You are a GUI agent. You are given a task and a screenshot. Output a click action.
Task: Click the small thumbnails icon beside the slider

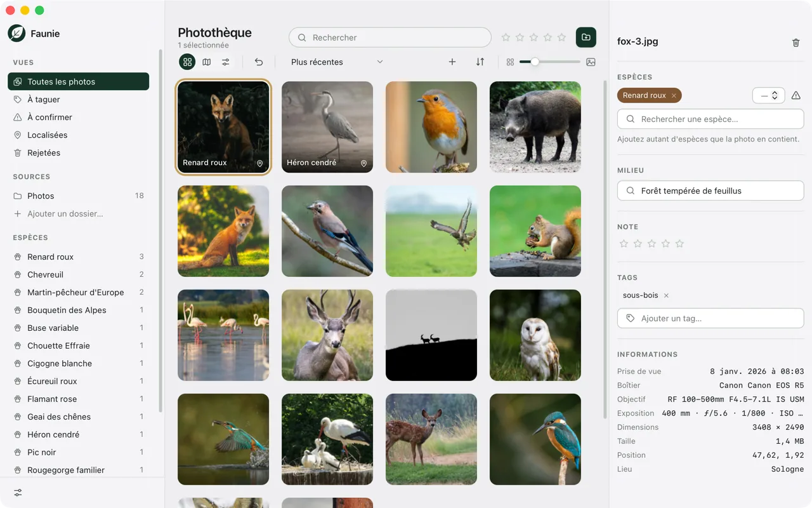pos(510,62)
